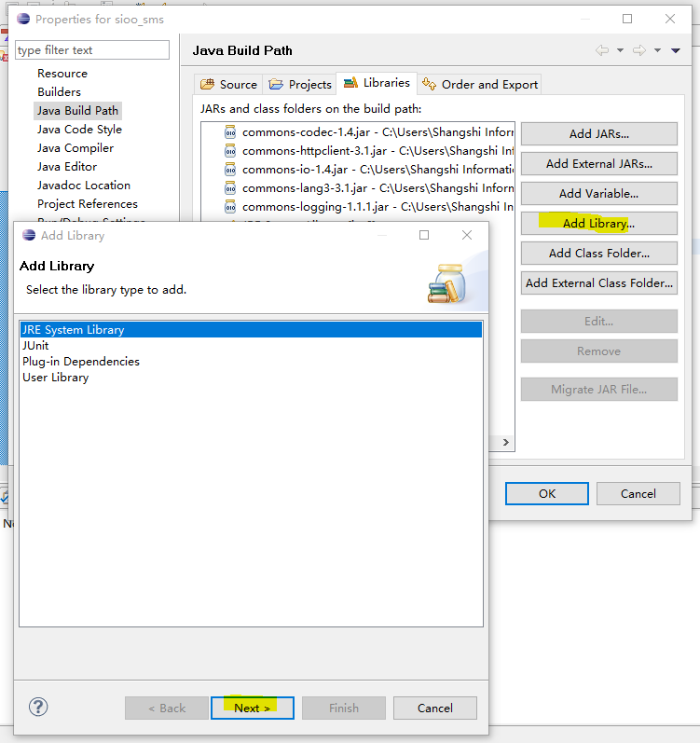Viewport: 700px width, 743px height.
Task: Select Java Build Path in tree
Action: pyautogui.click(x=77, y=110)
